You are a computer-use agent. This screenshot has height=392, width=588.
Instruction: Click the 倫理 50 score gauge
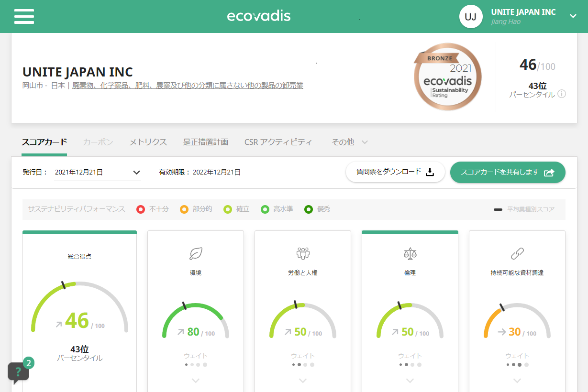point(410,320)
